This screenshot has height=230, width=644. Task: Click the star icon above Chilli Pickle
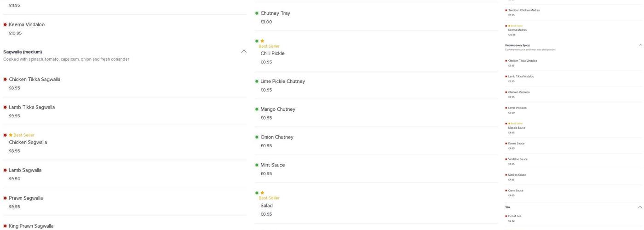262,41
